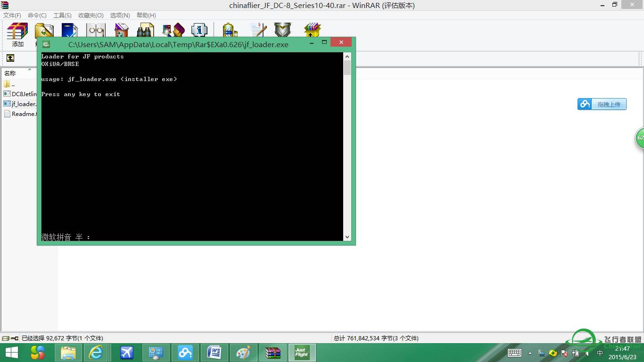This screenshot has height=362, width=644.
Task: Click the Sogou 'S' tray icon
Action: [541, 353]
